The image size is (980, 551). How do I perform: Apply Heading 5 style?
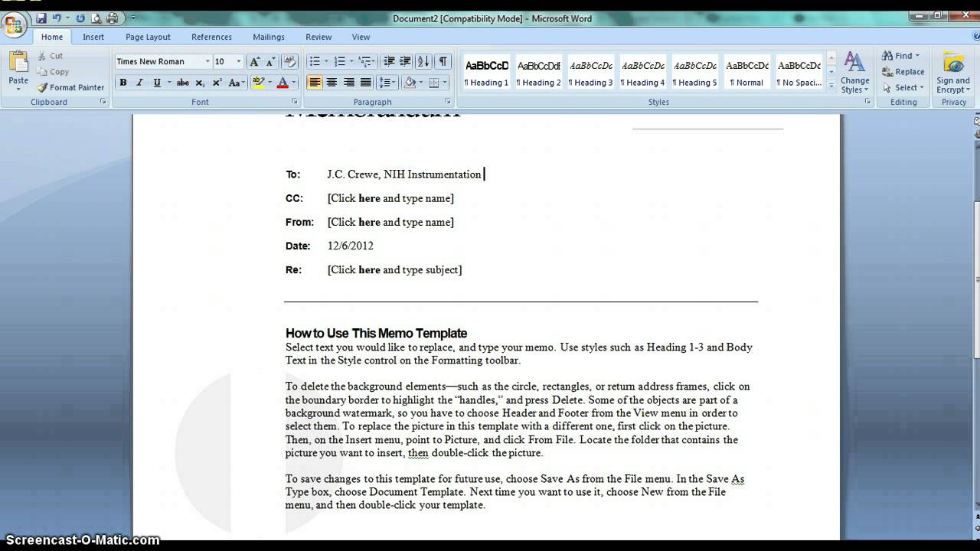point(695,73)
